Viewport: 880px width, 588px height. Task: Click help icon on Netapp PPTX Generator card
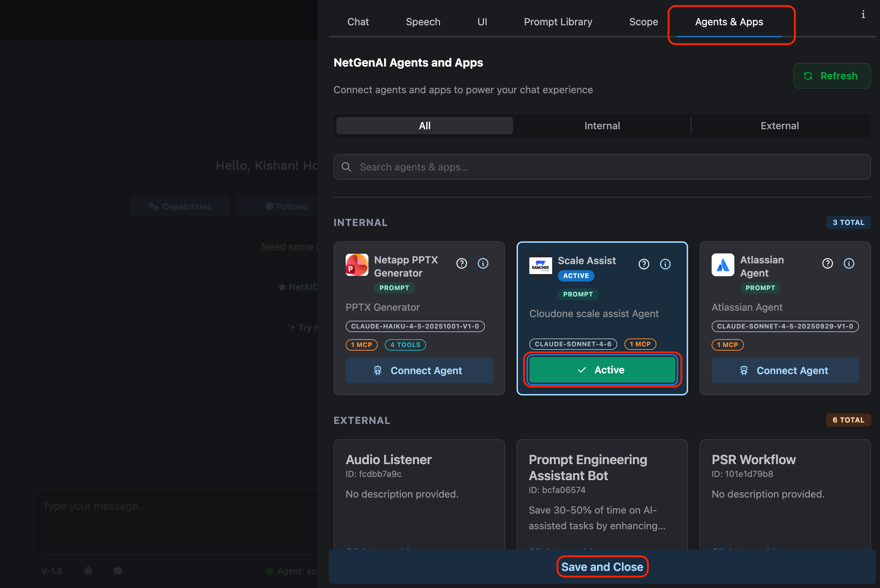tap(462, 264)
